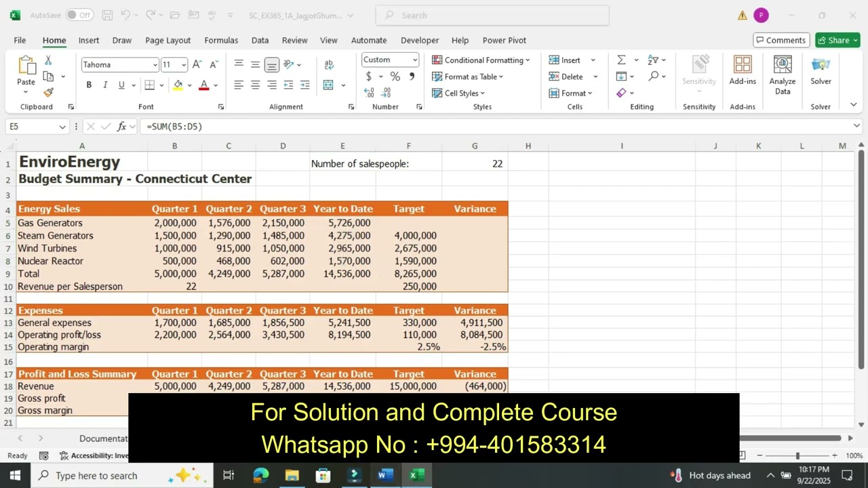Switch to the Page Layout tab
The width and height of the screenshot is (868, 488).
[x=168, y=40]
